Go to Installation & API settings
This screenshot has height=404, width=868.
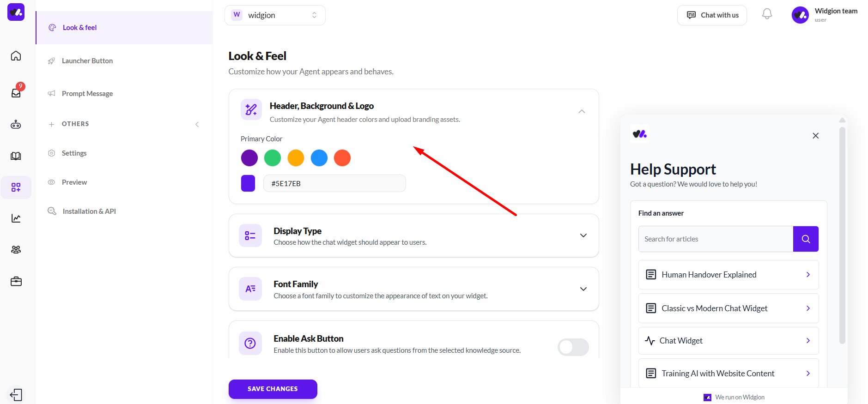pos(89,211)
